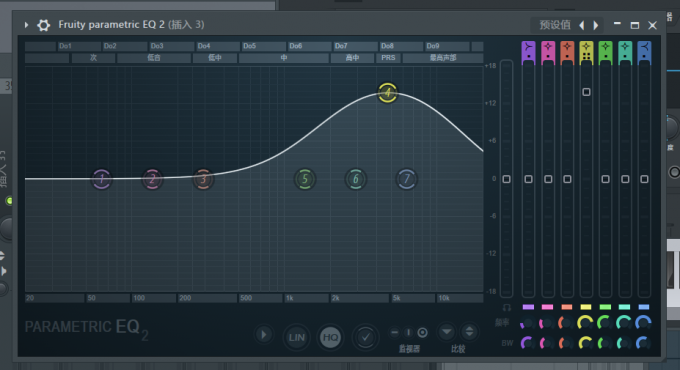Select EQ band node 1
680x370 pixels.
[x=102, y=179]
